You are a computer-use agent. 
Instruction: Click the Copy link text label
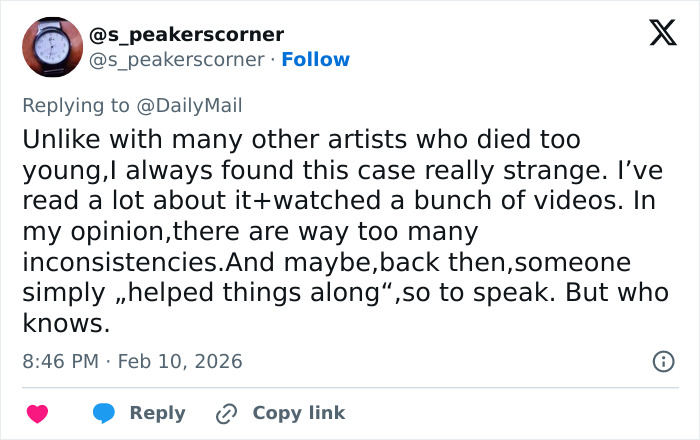pos(298,413)
